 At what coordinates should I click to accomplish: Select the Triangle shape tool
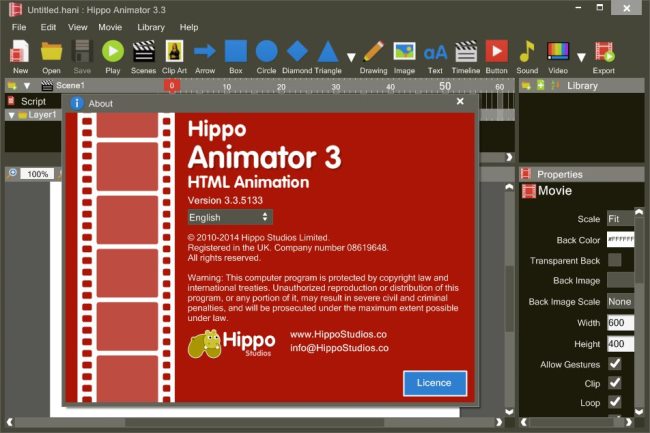[328, 57]
